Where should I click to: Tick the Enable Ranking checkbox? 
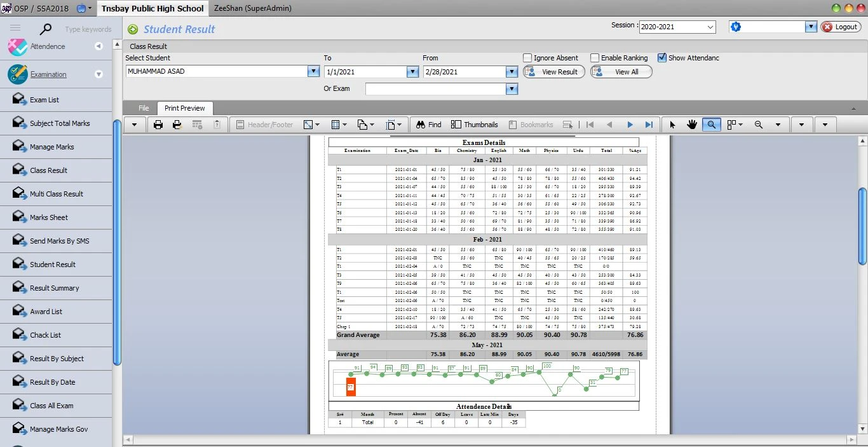[595, 58]
